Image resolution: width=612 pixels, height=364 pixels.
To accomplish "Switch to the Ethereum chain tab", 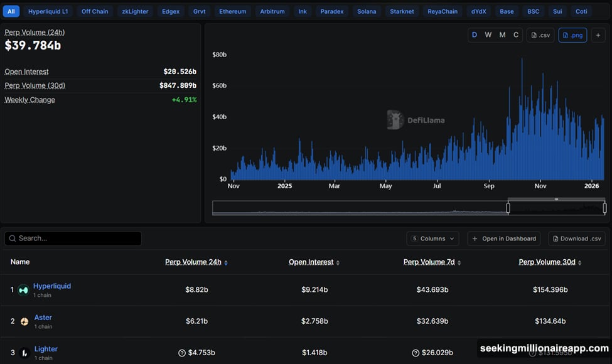I will [x=232, y=11].
